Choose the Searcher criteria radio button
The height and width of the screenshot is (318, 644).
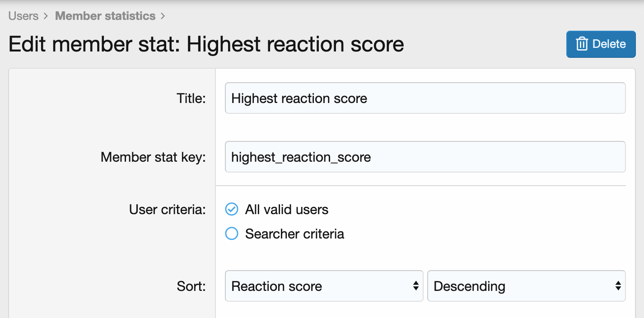click(x=232, y=234)
